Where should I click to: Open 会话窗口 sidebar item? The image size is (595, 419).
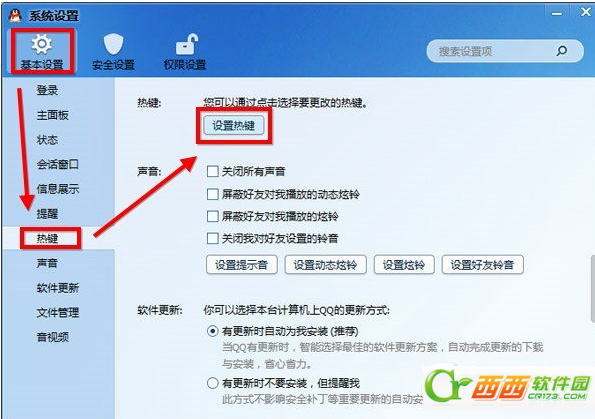pyautogui.click(x=58, y=164)
